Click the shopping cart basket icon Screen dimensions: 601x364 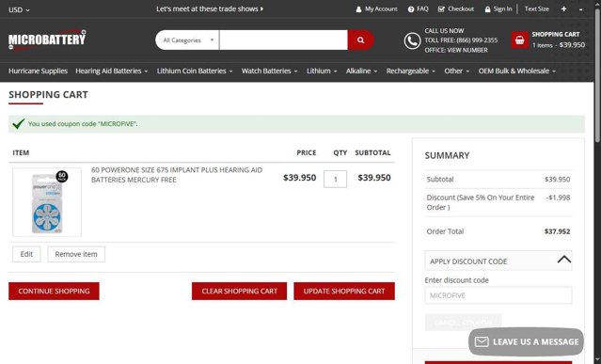pos(519,40)
